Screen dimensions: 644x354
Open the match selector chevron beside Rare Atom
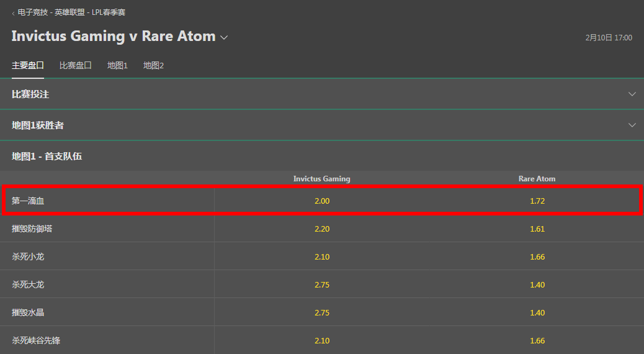click(224, 37)
